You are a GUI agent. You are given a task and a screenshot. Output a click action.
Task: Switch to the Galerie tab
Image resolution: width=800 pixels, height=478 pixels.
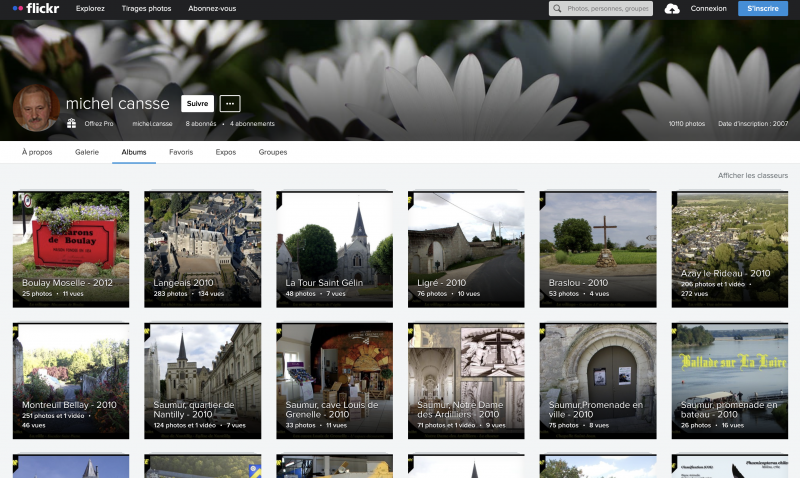(x=87, y=152)
